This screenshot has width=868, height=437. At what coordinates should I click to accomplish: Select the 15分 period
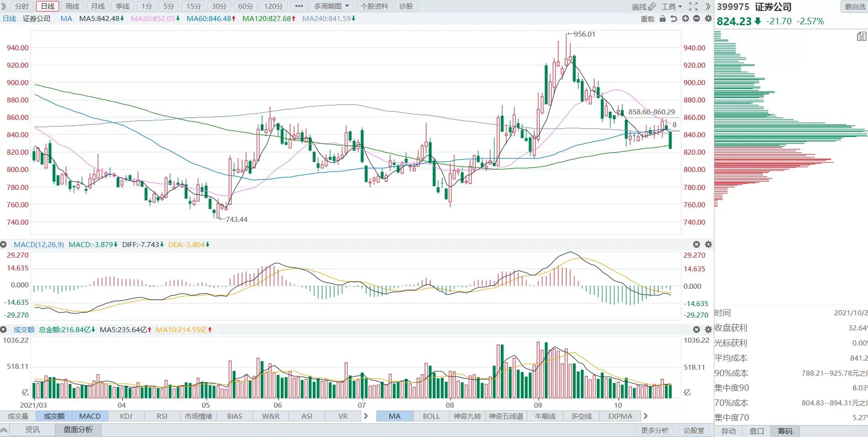tap(193, 6)
